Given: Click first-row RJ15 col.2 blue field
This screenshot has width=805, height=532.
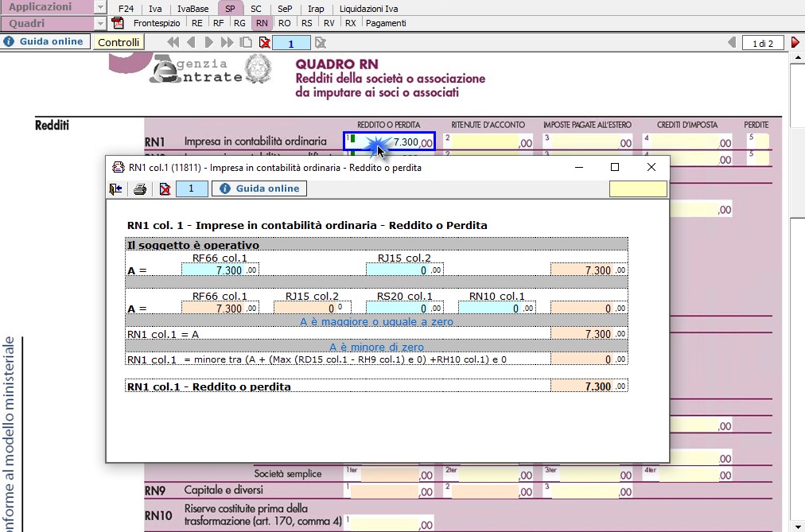Looking at the screenshot, I should click(x=405, y=270).
